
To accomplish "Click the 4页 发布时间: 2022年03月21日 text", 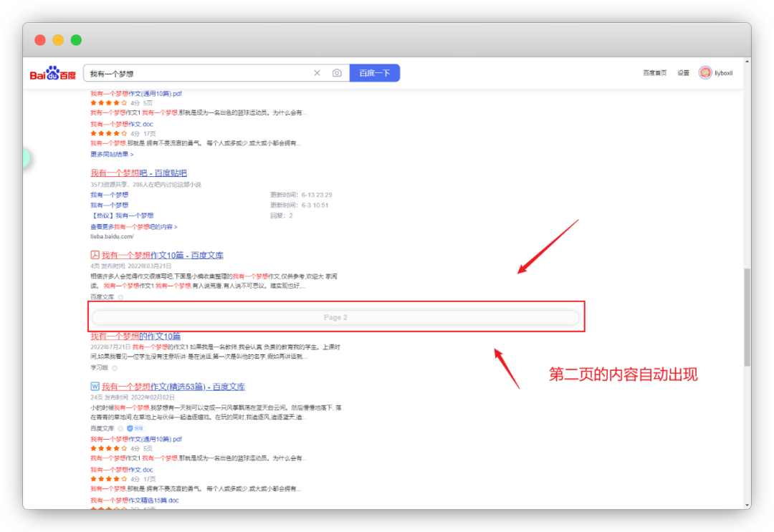I will click(131, 266).
